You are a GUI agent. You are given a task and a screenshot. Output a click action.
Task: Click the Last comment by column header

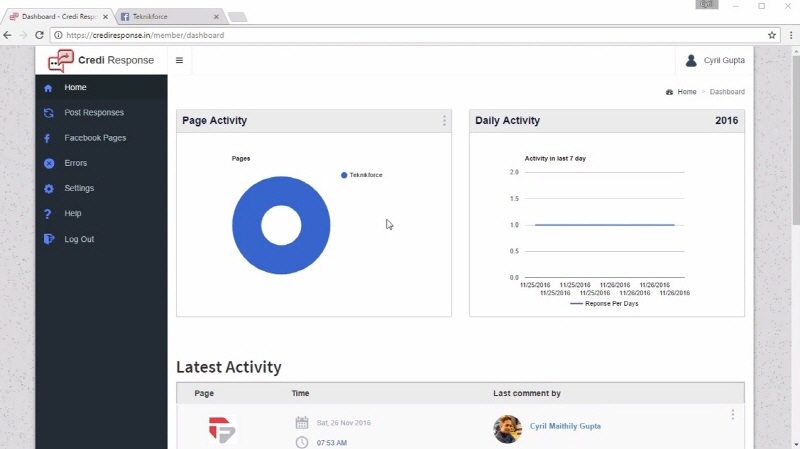click(527, 393)
